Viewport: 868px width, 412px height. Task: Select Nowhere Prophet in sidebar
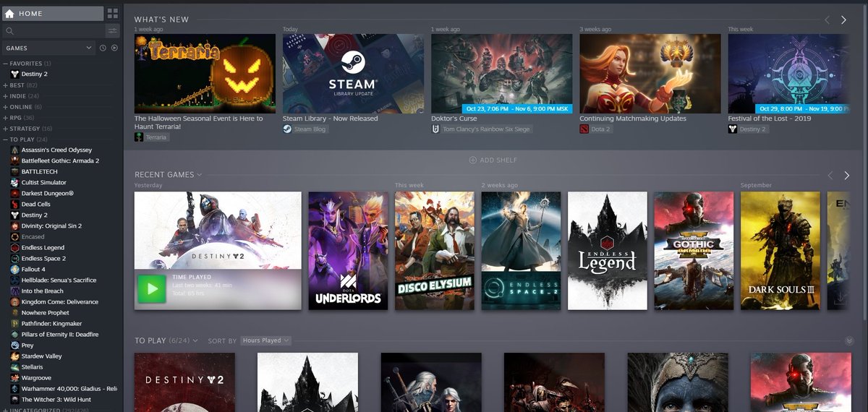45,312
